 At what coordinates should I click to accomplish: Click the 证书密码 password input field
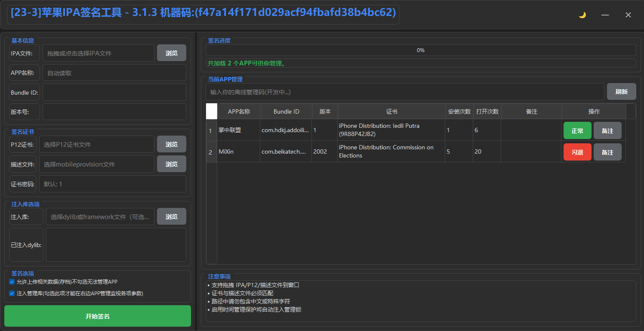click(113, 184)
